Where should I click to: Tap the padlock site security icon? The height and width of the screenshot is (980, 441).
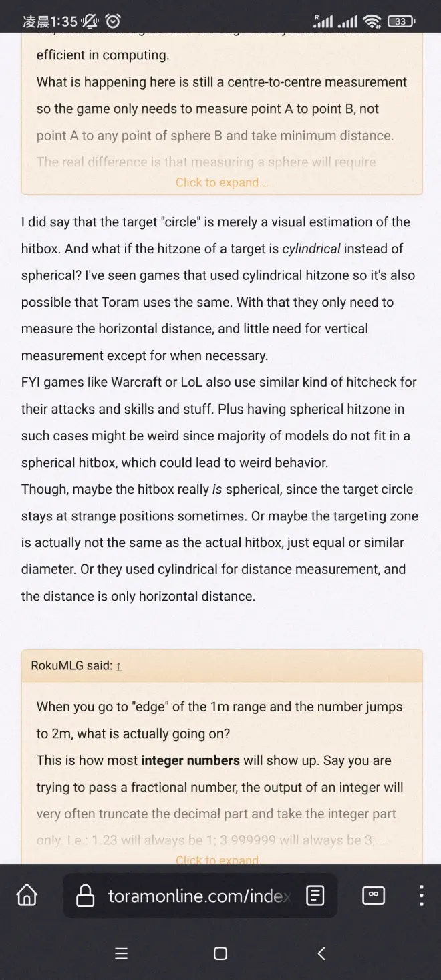click(86, 895)
